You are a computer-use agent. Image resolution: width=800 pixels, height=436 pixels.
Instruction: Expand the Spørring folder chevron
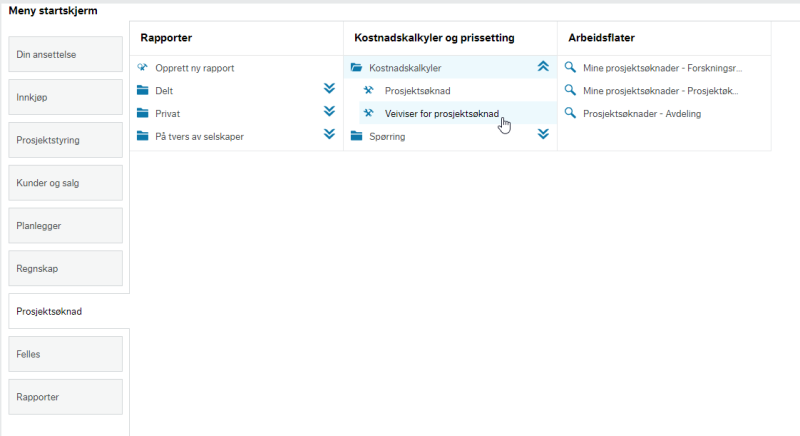pyautogui.click(x=543, y=134)
